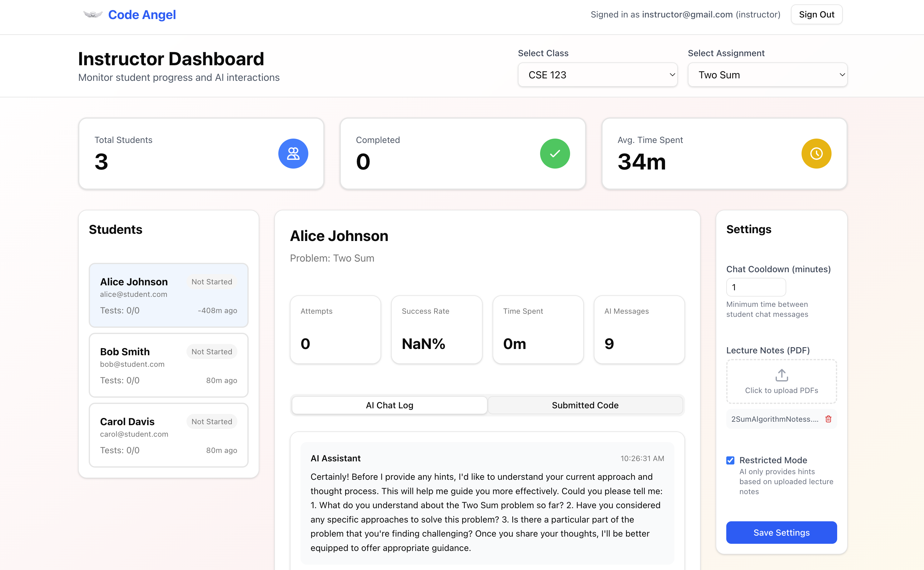Open the Select Class dropdown

pyautogui.click(x=597, y=75)
